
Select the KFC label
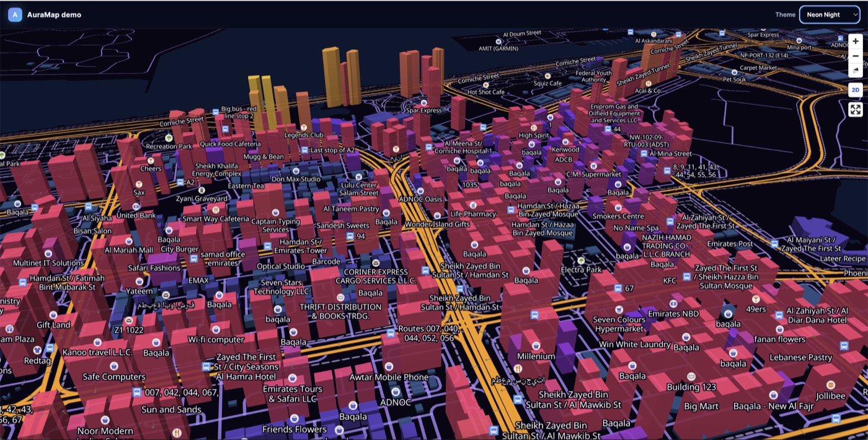[x=670, y=281]
